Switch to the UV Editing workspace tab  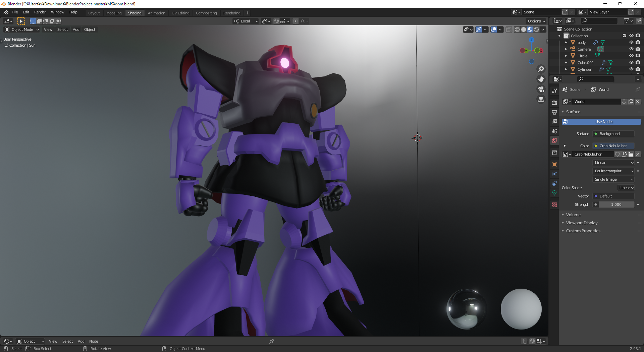coord(180,13)
